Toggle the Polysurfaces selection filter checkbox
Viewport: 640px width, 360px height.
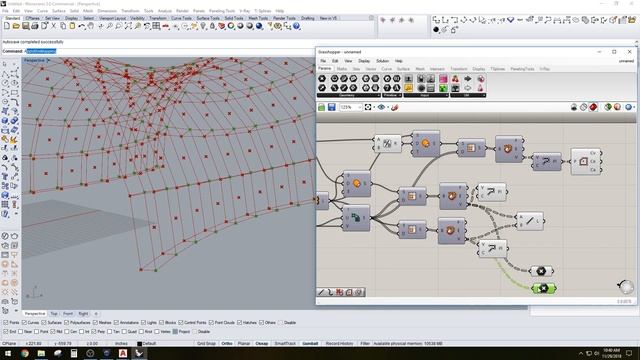point(66,322)
